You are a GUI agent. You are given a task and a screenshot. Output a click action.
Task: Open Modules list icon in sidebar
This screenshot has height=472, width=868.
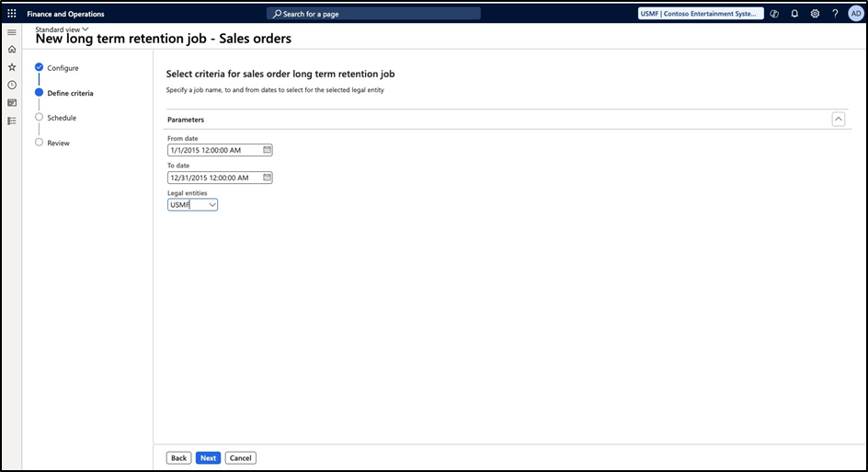(x=12, y=121)
